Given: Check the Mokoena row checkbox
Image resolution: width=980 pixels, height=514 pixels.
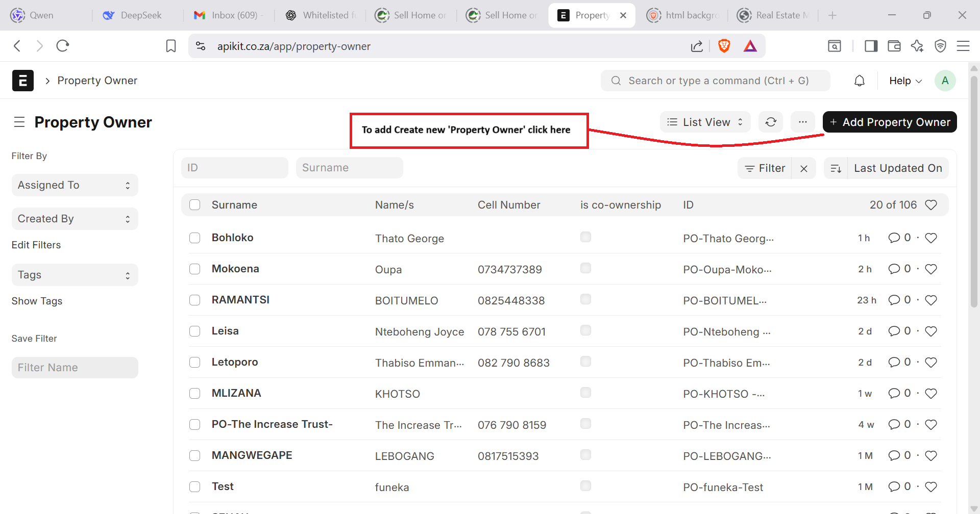Looking at the screenshot, I should pyautogui.click(x=194, y=269).
